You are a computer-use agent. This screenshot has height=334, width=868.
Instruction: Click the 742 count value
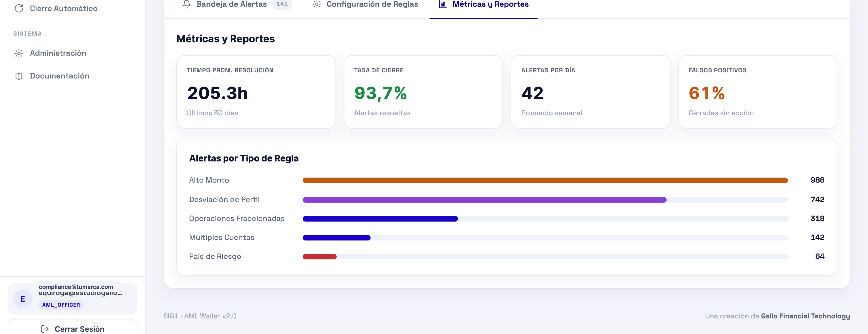[x=817, y=200]
